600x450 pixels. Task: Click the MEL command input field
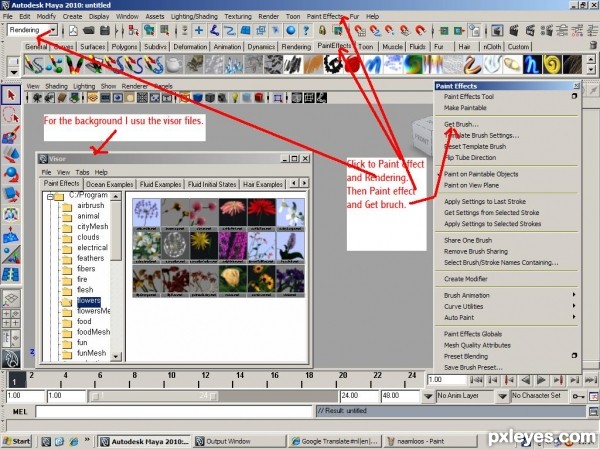174,411
